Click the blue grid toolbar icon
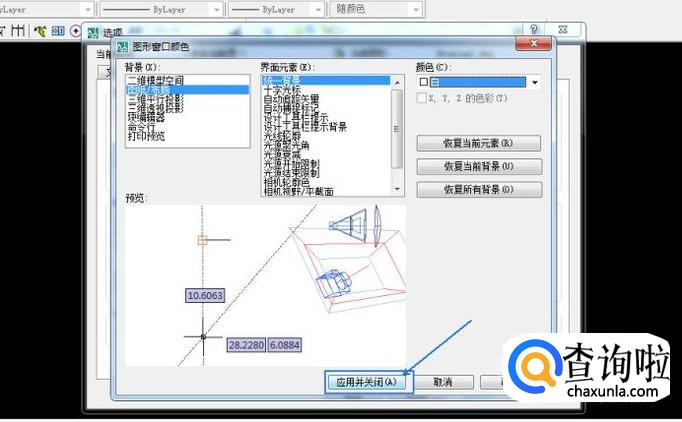The height and width of the screenshot is (422, 682). [x=58, y=31]
